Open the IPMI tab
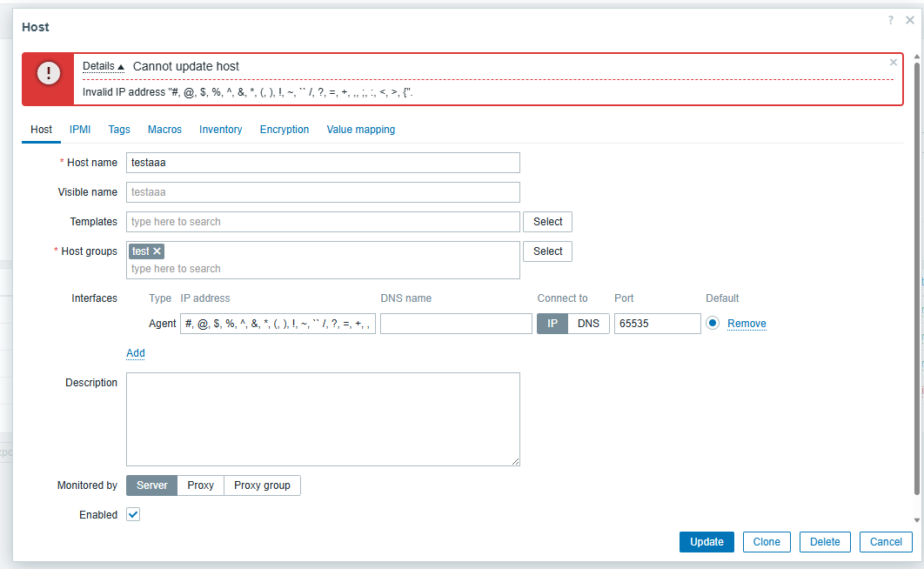The height and width of the screenshot is (569, 924). pos(80,130)
